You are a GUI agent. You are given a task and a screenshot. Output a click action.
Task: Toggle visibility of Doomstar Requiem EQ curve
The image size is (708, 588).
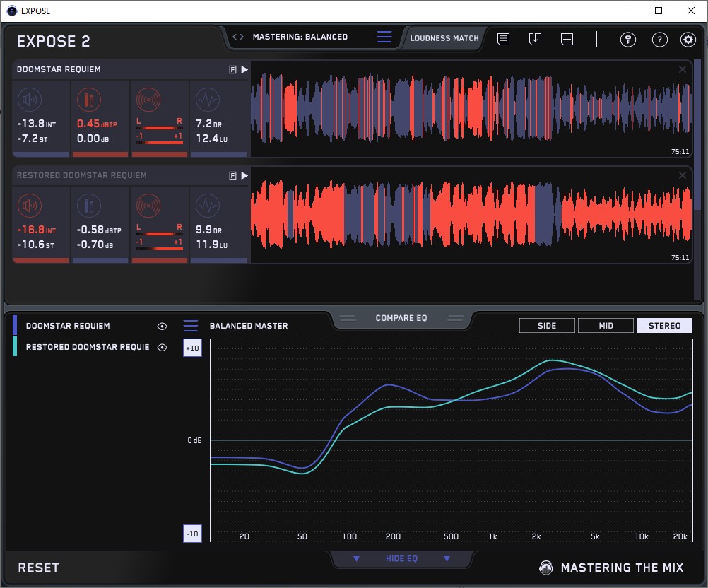(x=162, y=326)
